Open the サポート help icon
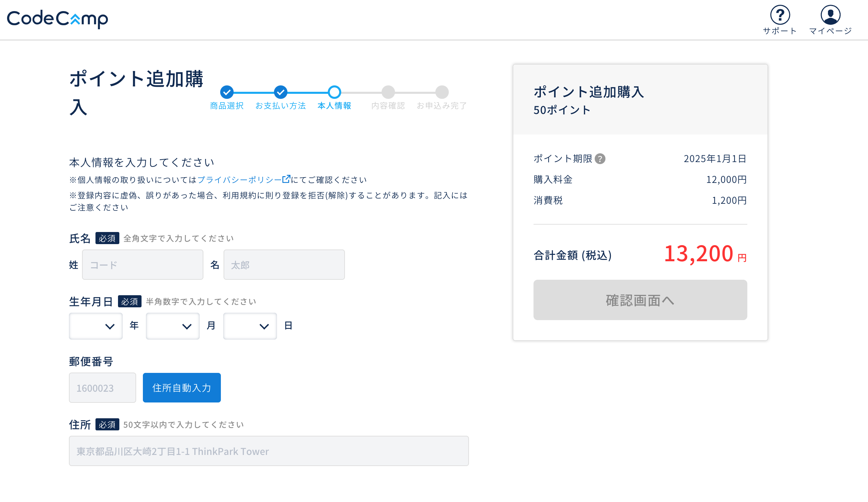This screenshot has width=868, height=502. (780, 15)
